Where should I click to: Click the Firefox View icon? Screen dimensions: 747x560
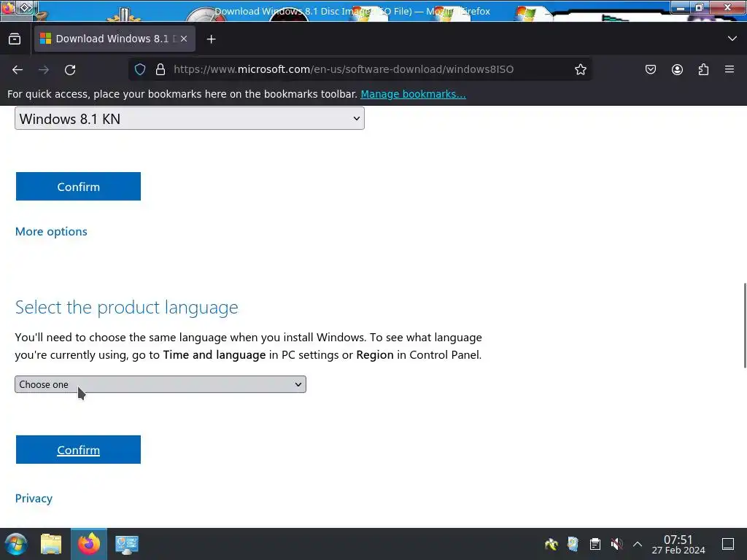coord(15,39)
